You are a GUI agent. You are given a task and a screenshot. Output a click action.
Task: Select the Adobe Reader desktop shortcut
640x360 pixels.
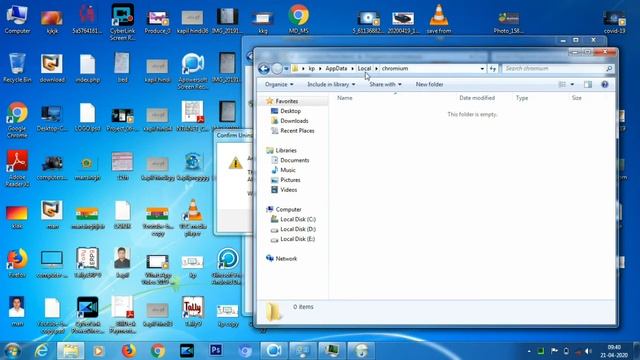(x=17, y=169)
